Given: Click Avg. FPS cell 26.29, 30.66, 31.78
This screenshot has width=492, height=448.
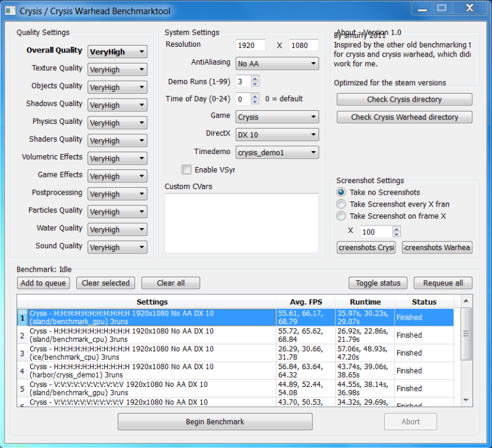Looking at the screenshot, I should click(306, 353).
